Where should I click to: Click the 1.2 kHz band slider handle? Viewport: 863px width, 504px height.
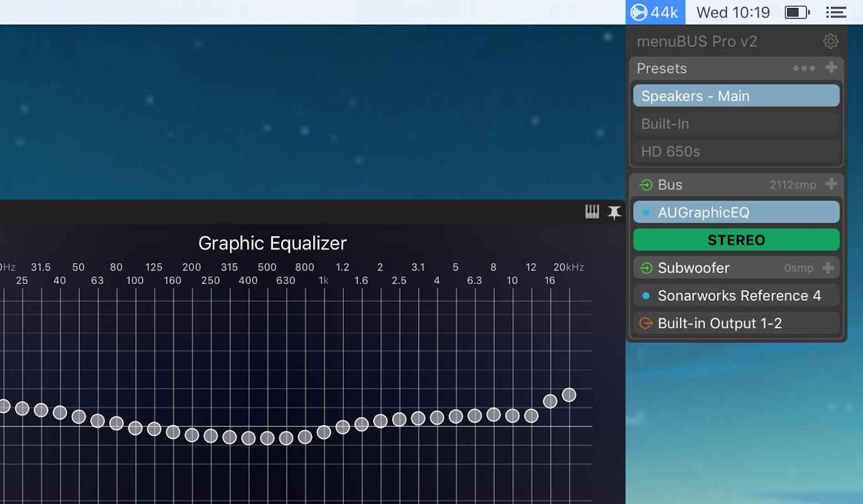pos(343,426)
